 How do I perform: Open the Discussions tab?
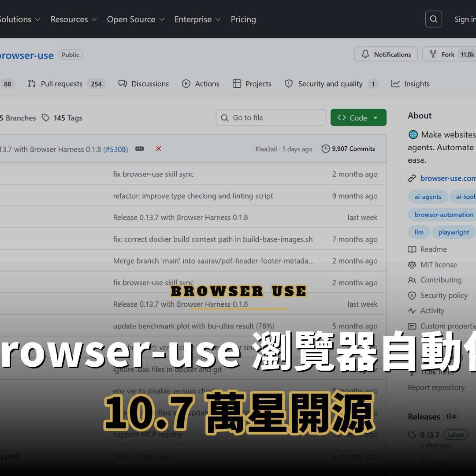pos(143,84)
